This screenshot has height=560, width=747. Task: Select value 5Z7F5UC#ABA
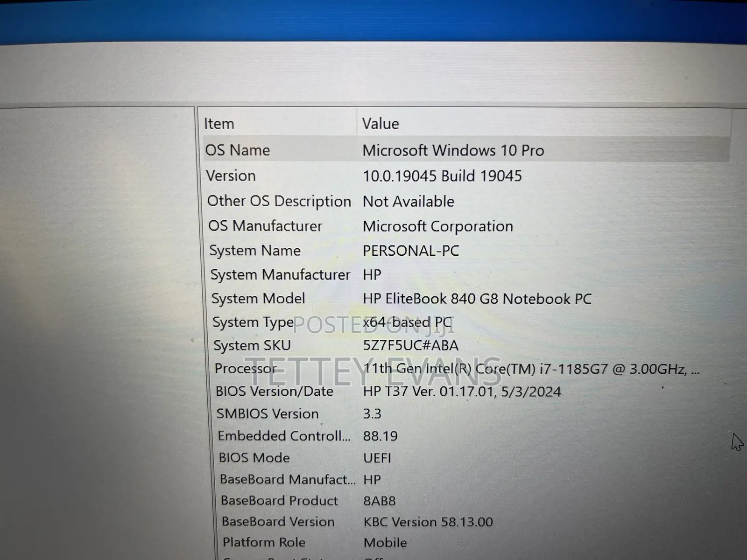click(411, 345)
